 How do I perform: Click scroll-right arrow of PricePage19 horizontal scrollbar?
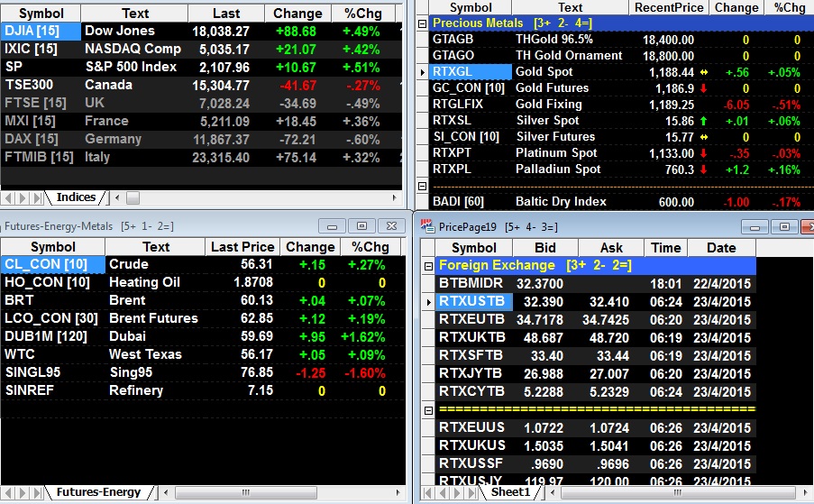[x=805, y=492]
